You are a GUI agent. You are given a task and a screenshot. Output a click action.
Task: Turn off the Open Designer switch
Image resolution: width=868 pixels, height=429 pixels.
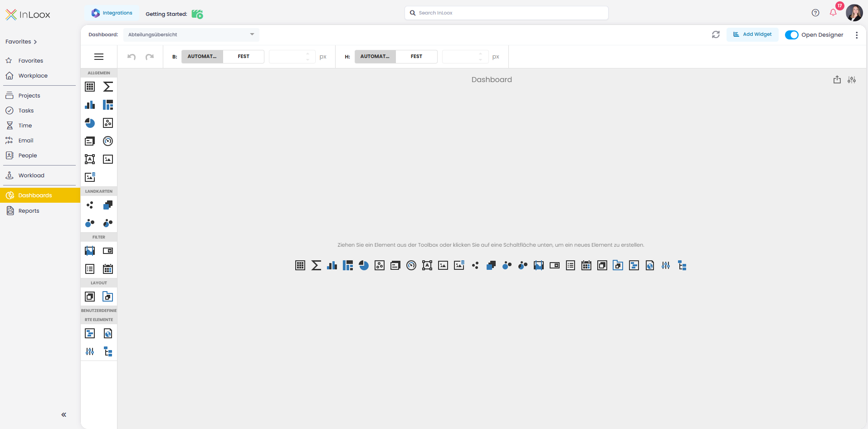792,35
